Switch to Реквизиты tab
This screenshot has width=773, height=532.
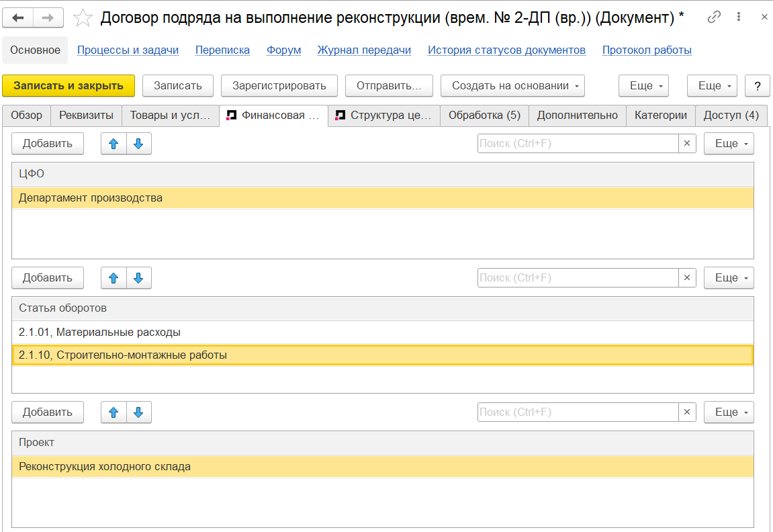tap(86, 116)
